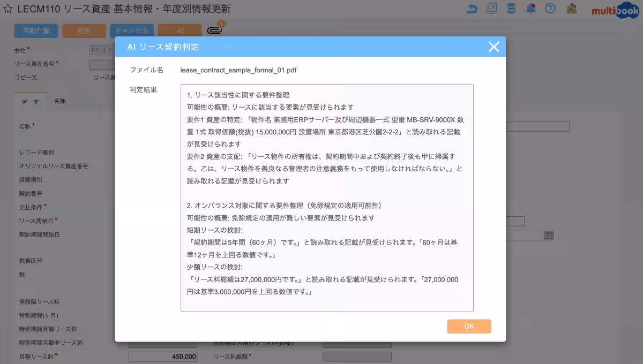Open the record in a new window icon

[492, 9]
